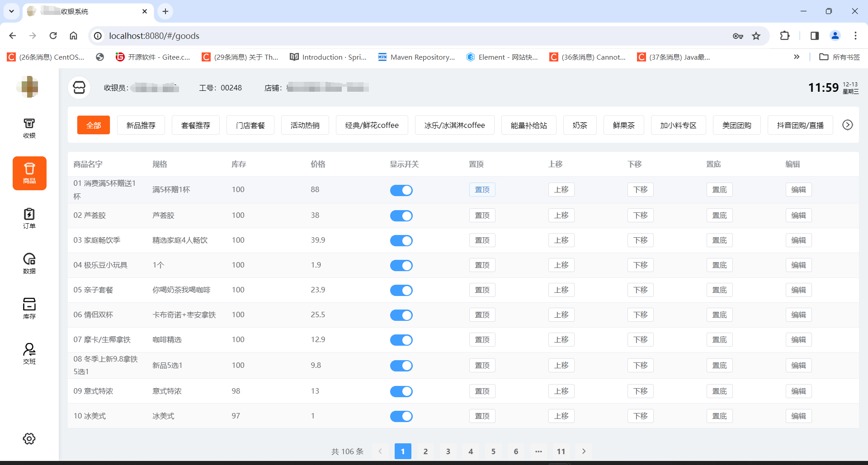This screenshot has width=868, height=465.
Task: Click the store icon beside 收银员
Action: point(79,87)
